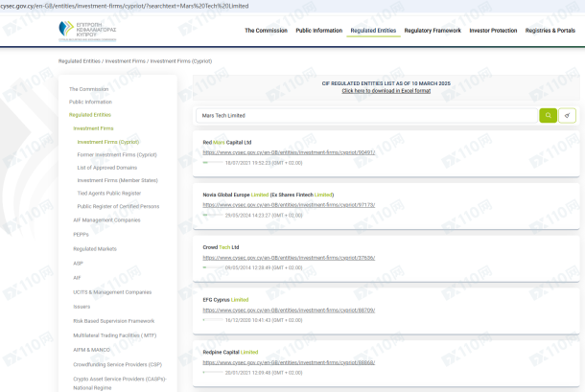The image size is (585, 392).
Task: Open the Redpine Capital Limited result title
Action: [230, 352]
